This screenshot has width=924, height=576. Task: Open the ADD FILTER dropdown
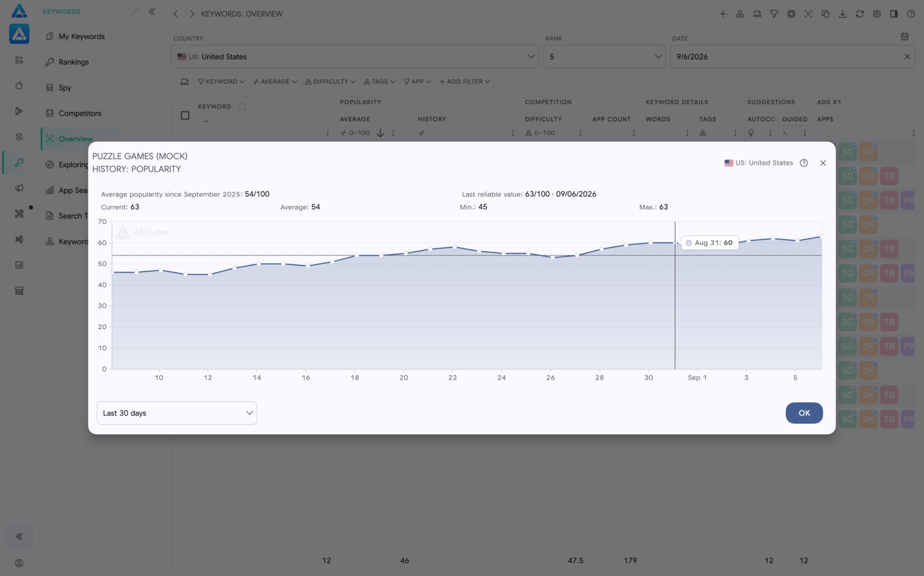tap(465, 81)
